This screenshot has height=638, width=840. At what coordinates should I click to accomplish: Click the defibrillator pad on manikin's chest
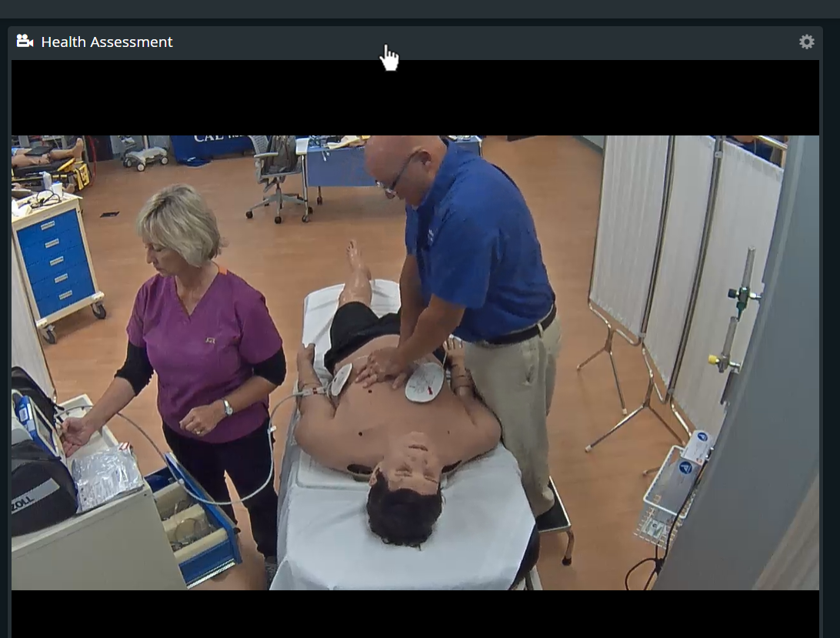pyautogui.click(x=425, y=382)
